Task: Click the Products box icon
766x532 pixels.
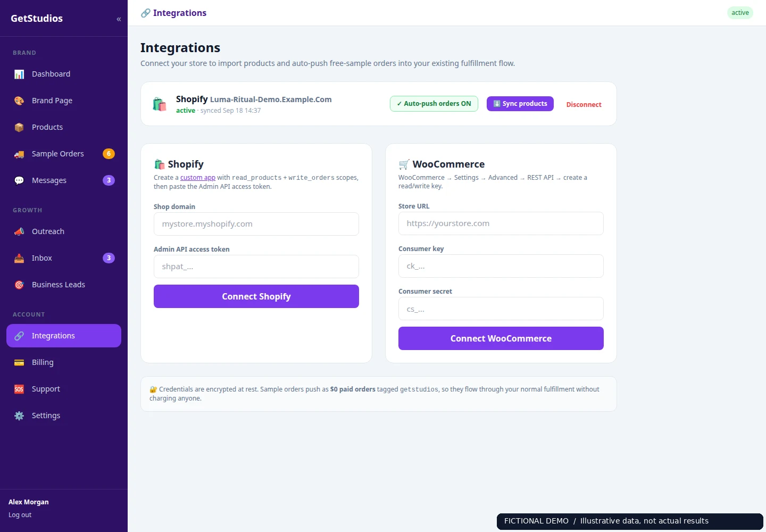Action: (x=19, y=127)
